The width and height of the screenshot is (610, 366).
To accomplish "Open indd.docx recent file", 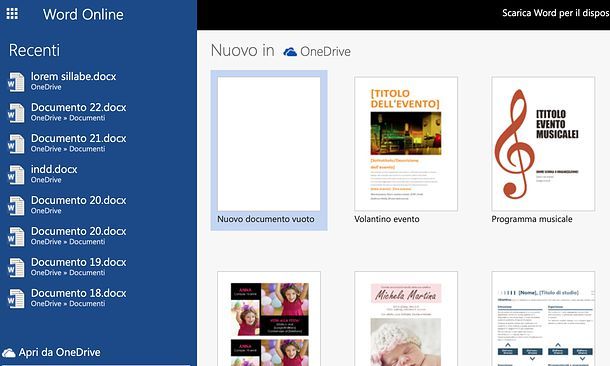I will tap(54, 169).
